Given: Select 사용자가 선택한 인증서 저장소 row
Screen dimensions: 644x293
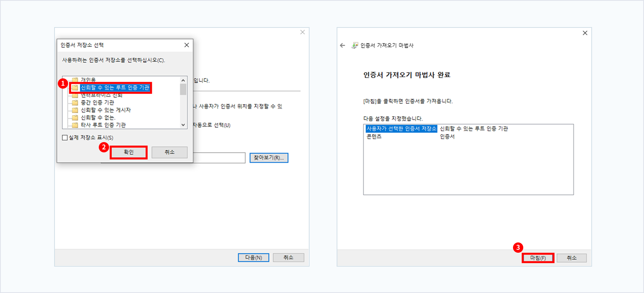Looking at the screenshot, I should tap(401, 129).
